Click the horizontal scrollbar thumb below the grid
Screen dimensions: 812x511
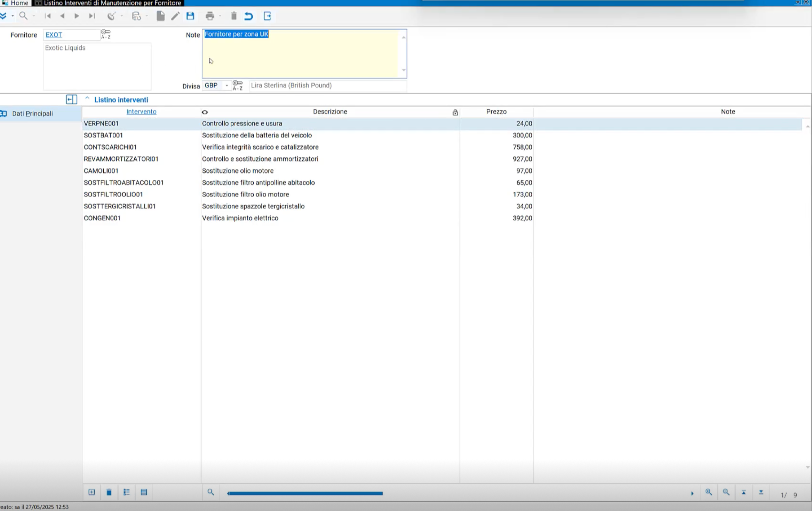(305, 493)
